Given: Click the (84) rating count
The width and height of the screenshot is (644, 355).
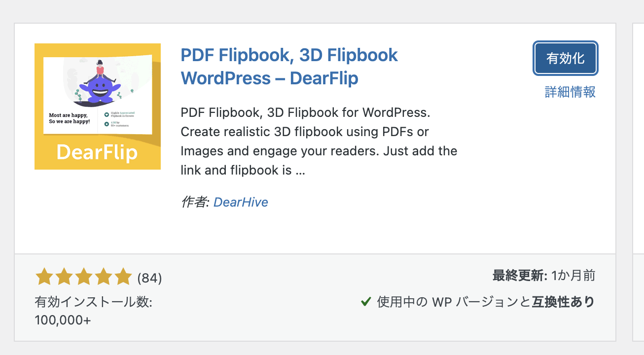Looking at the screenshot, I should 149,279.
